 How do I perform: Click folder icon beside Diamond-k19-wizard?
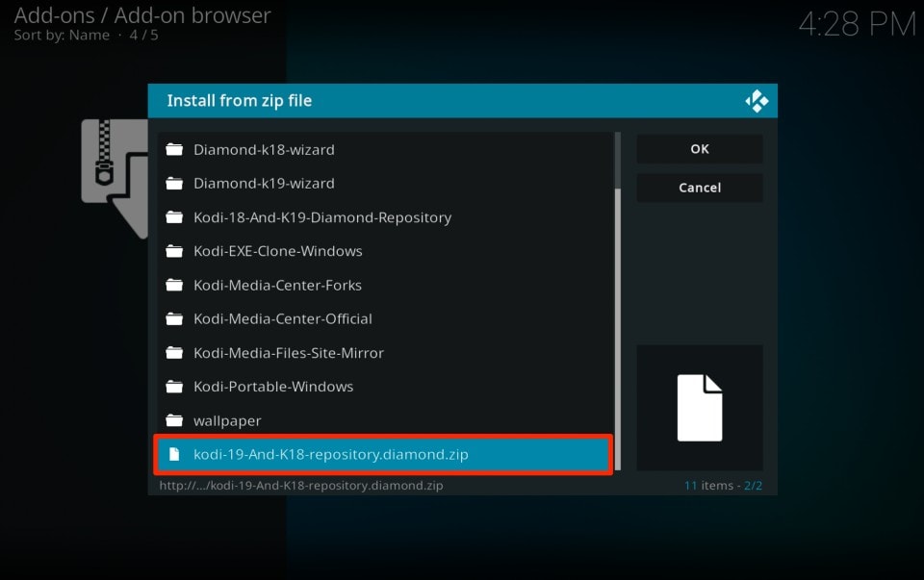click(174, 184)
